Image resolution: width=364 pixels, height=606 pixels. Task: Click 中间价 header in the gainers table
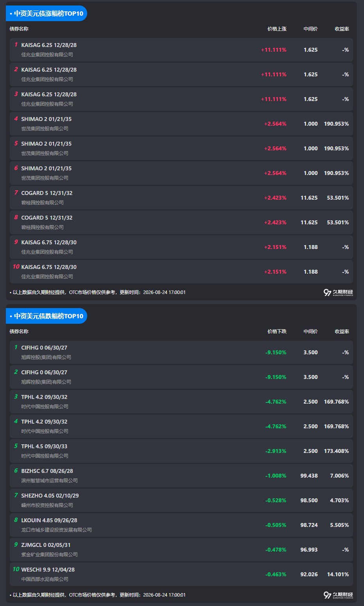pyautogui.click(x=310, y=29)
